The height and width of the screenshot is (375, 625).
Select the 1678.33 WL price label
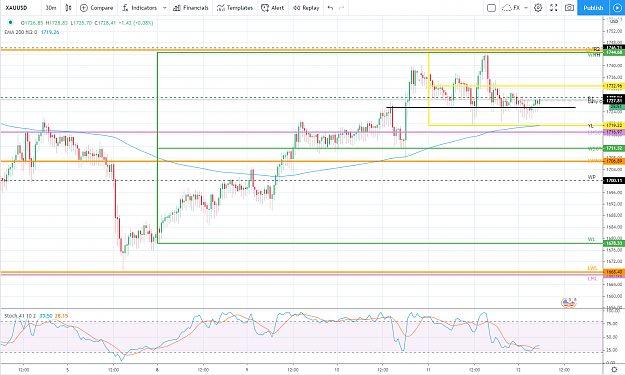pos(614,243)
